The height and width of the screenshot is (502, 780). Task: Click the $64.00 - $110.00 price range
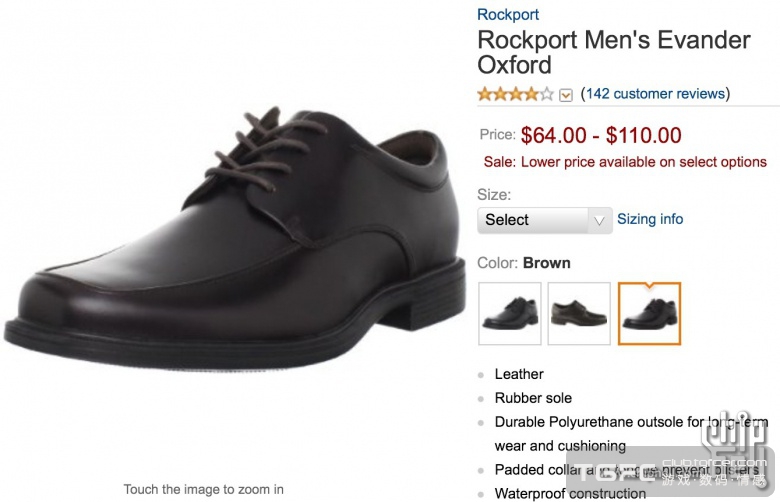601,135
